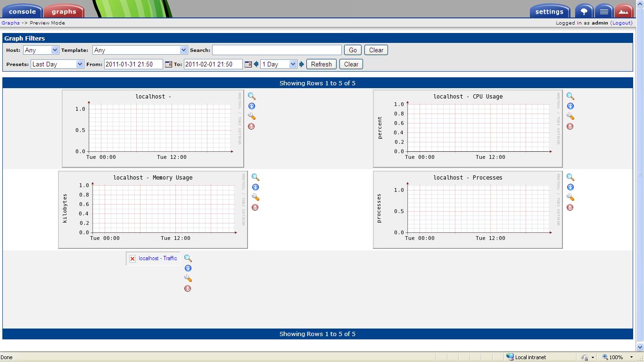Switch to tree view mode tab
Image resolution: width=644 pixels, height=362 pixels.
click(x=584, y=11)
